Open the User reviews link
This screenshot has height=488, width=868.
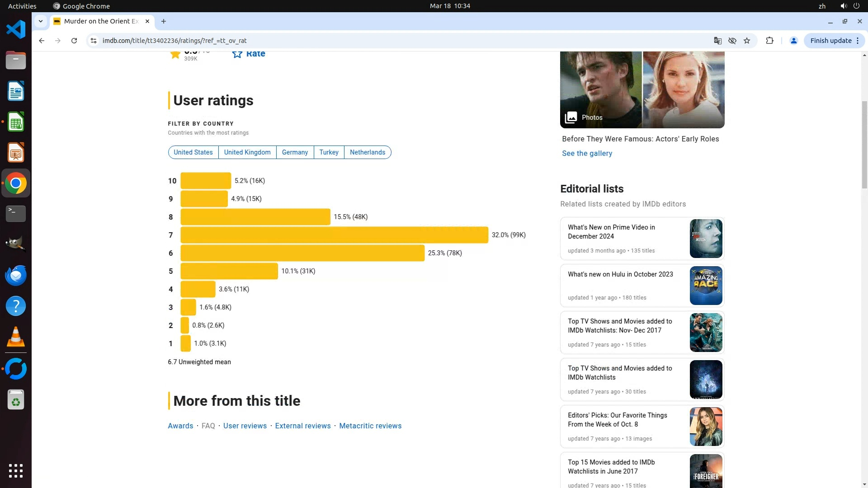pyautogui.click(x=245, y=426)
